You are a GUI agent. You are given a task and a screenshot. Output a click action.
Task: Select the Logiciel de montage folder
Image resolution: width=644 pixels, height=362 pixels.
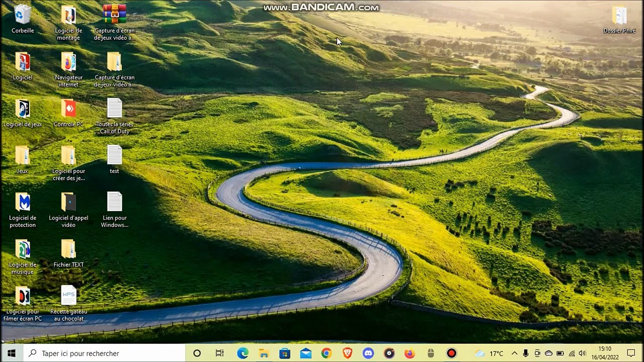pos(68,23)
